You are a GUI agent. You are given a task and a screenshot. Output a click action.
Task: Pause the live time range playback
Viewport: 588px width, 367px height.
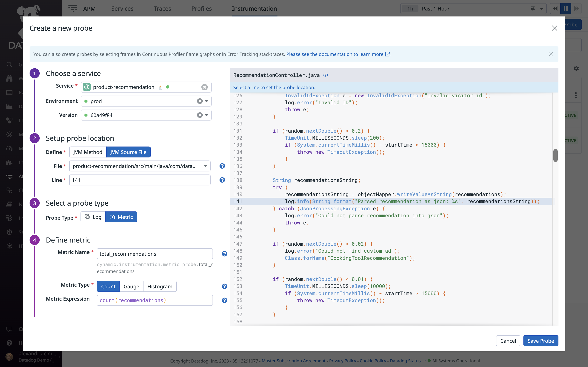[x=566, y=9]
